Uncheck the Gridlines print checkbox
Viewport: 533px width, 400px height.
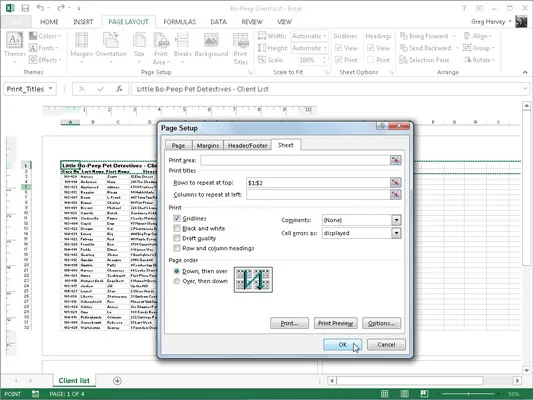click(x=177, y=218)
